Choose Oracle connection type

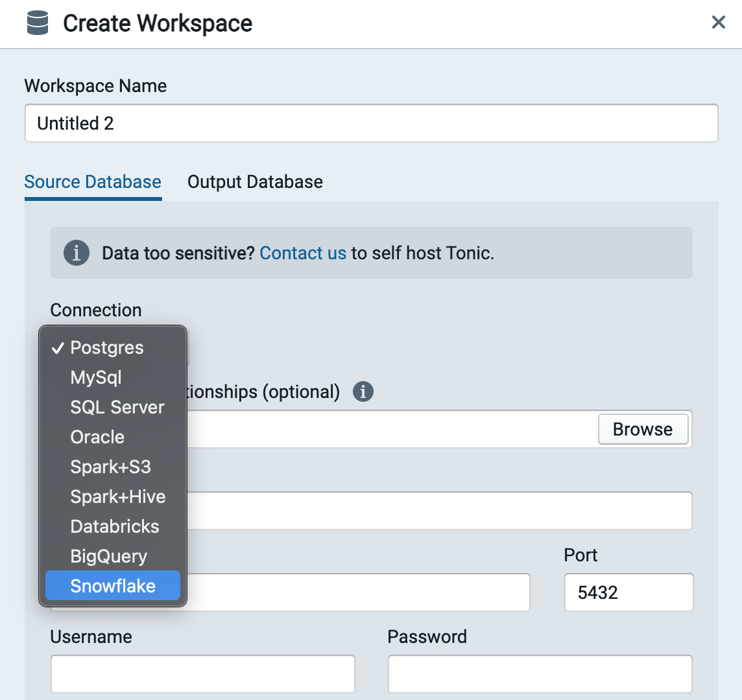pos(113,437)
